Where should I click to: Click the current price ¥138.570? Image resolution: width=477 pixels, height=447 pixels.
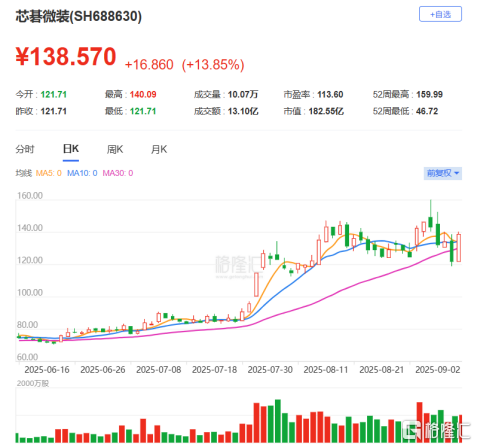66,56
